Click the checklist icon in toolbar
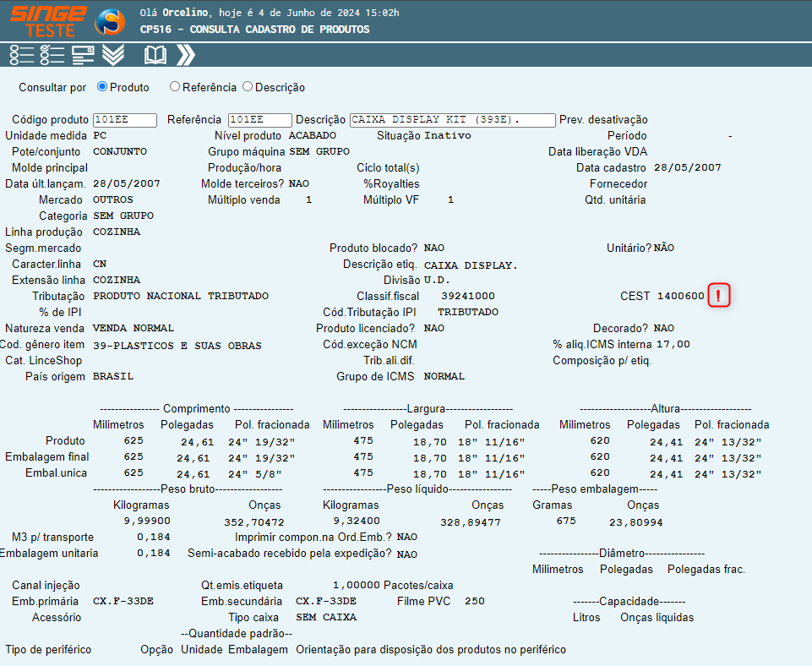This screenshot has height=666, width=812. [52, 55]
